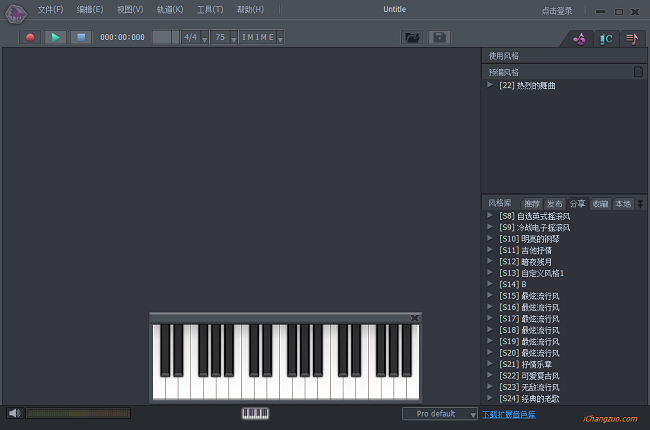Click the blue stop button
The height and width of the screenshot is (430, 650).
click(80, 37)
